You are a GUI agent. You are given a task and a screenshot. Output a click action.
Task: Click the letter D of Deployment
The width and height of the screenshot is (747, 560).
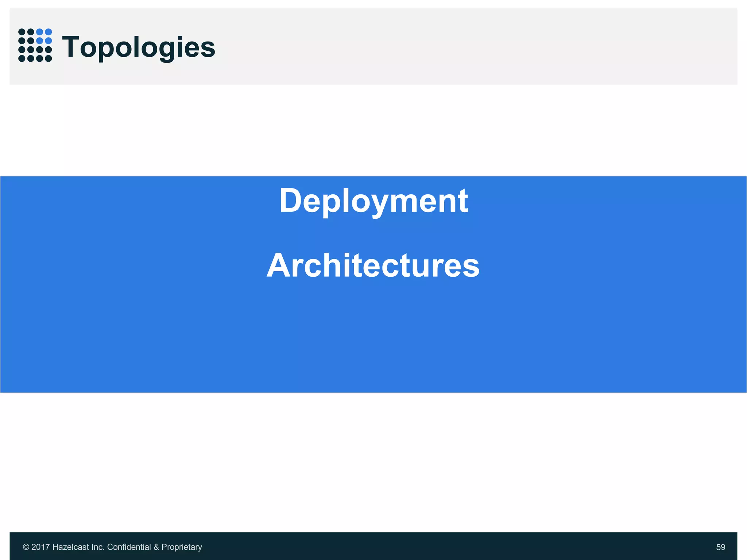[290, 201]
